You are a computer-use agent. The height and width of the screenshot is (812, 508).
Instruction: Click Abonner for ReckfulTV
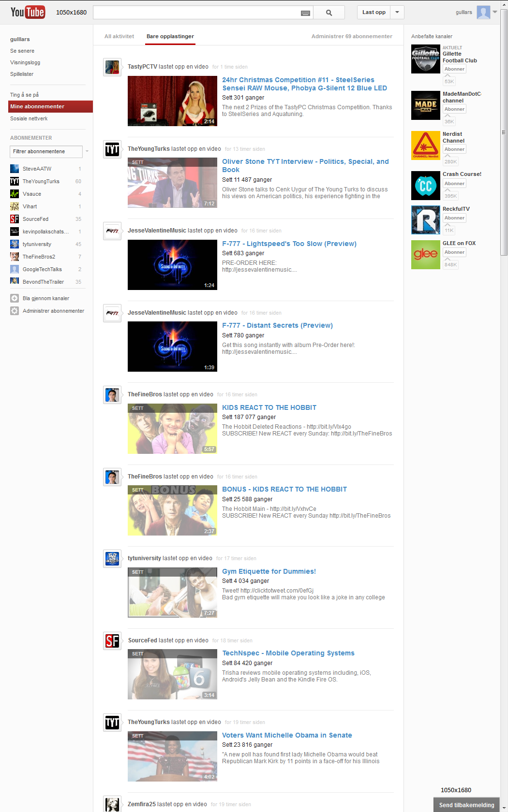click(x=454, y=218)
